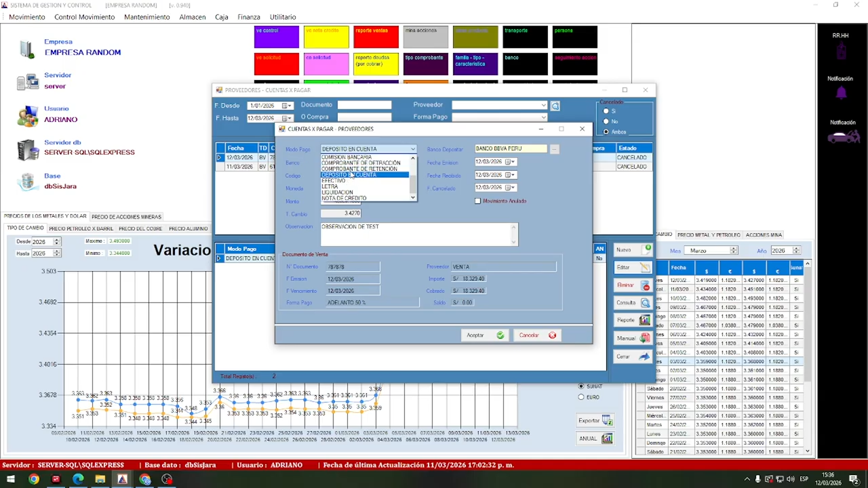The image size is (868, 488).
Task: Click the Nuevo button's new-document icon
Action: click(648, 249)
